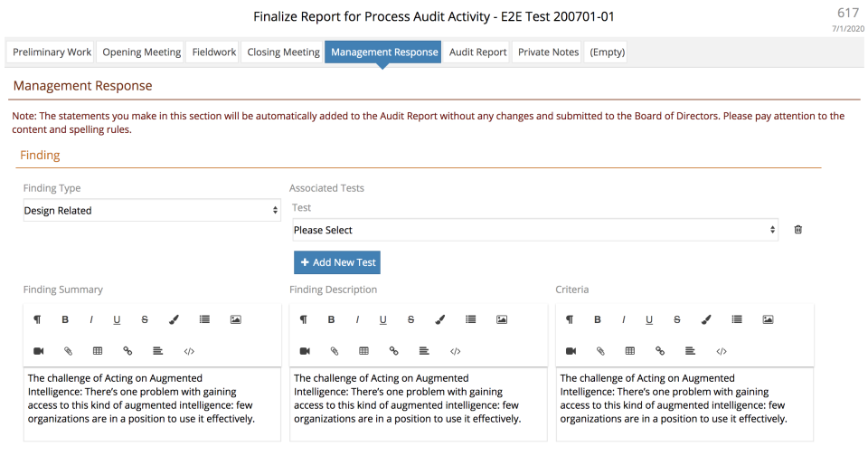Open code view in Finding Description editor

456,351
